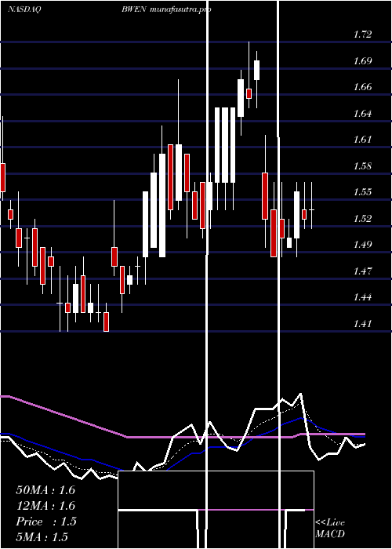This screenshot has height=549, width=392.
Task: Select the 1.64 price axis label
Action: tap(362, 114)
